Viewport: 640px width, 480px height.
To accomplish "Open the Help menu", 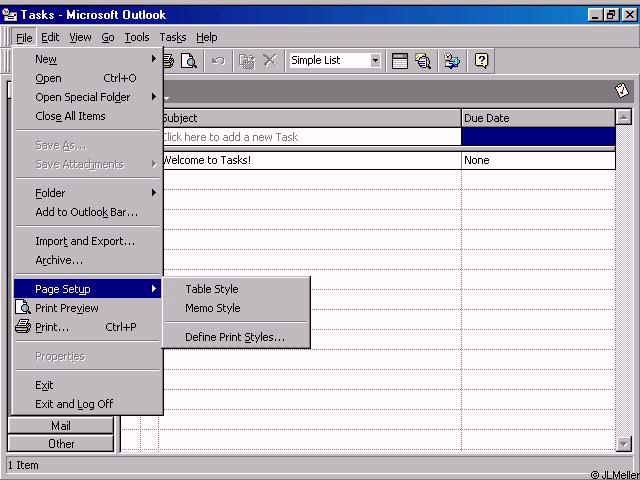I will [207, 38].
